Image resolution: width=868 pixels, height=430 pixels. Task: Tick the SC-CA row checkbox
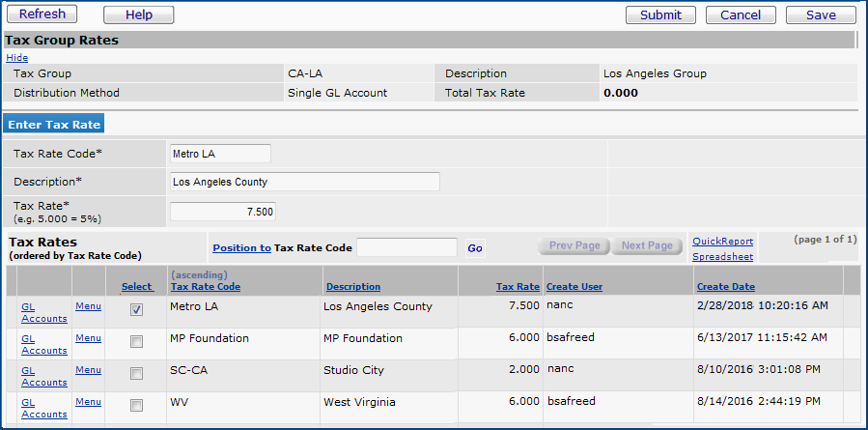pyautogui.click(x=136, y=374)
